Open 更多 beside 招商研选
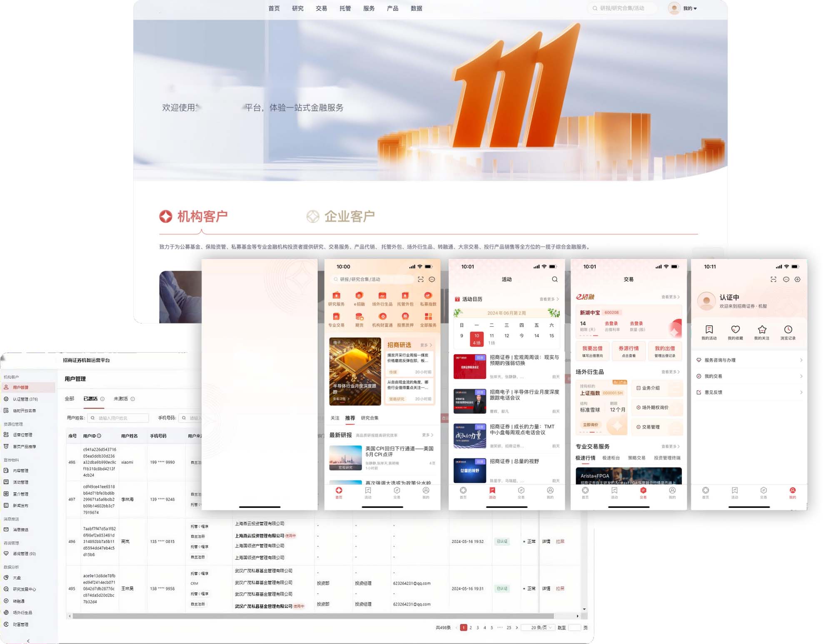Viewport: 833px width, 644px height. click(426, 345)
